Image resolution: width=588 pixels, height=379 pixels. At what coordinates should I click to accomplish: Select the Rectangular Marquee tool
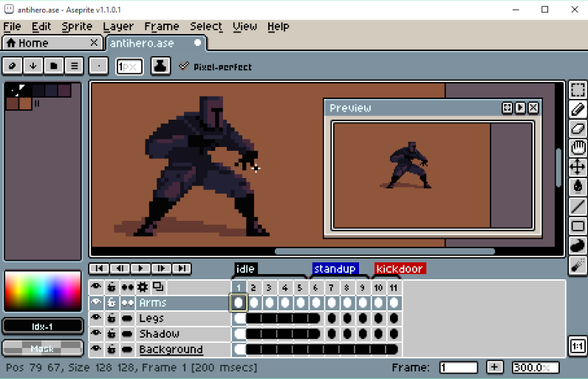578,90
